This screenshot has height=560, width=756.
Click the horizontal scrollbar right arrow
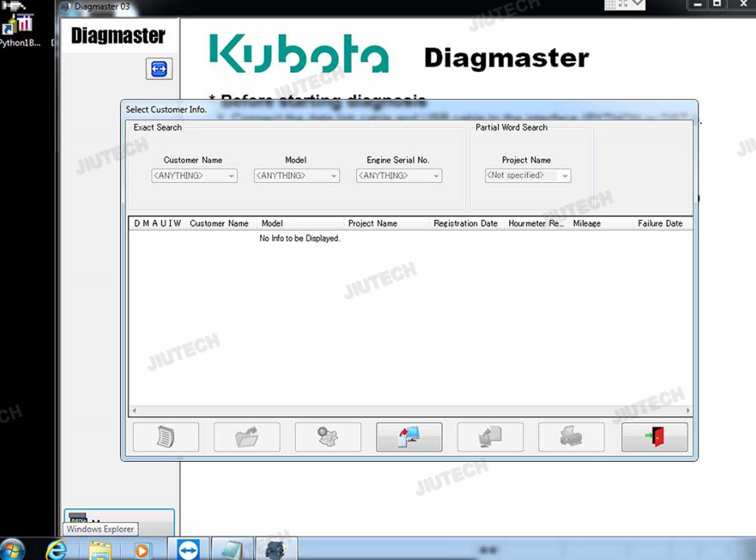(688, 411)
